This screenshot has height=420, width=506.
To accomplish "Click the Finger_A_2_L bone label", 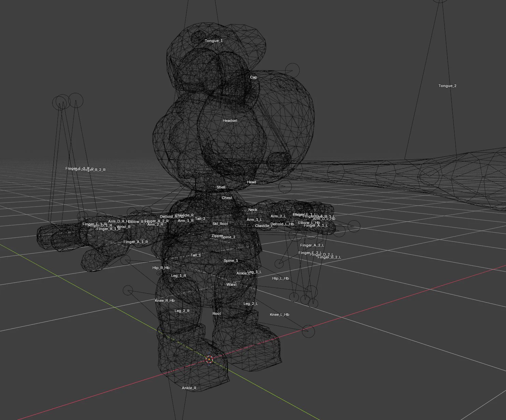I will pos(312,245).
